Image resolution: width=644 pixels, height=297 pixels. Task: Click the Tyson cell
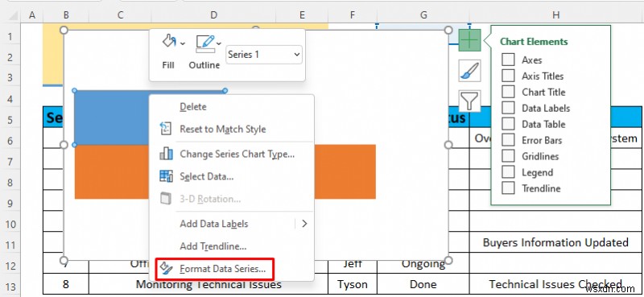352,284
